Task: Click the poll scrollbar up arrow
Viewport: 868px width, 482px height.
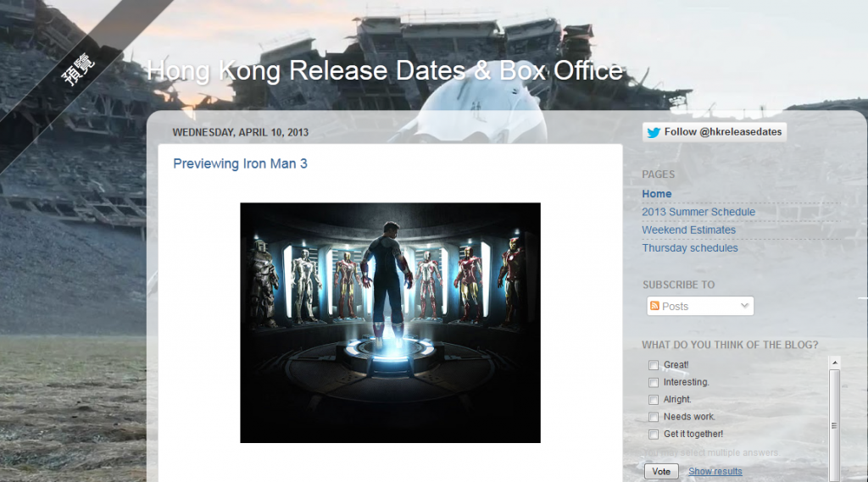Action: tap(835, 363)
